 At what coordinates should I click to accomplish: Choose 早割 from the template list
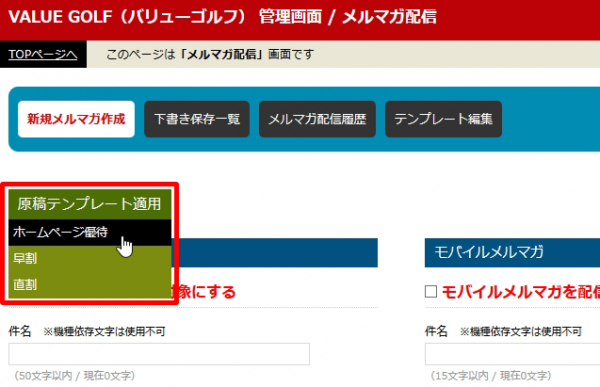pos(90,258)
